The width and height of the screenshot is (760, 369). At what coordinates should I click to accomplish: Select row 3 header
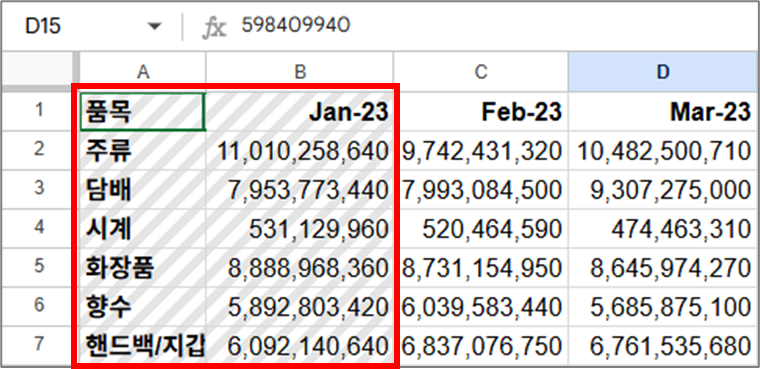39,189
